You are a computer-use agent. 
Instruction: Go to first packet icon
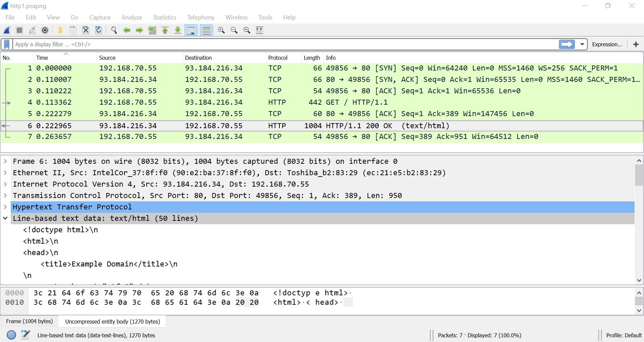coord(165,30)
